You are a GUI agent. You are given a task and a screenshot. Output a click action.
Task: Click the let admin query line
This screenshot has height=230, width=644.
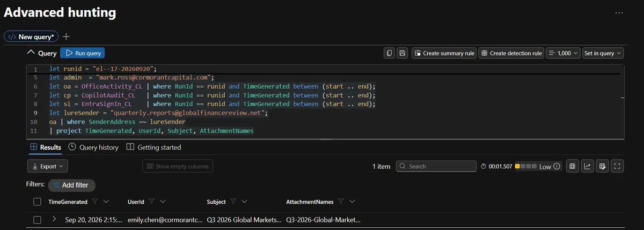tap(132, 77)
